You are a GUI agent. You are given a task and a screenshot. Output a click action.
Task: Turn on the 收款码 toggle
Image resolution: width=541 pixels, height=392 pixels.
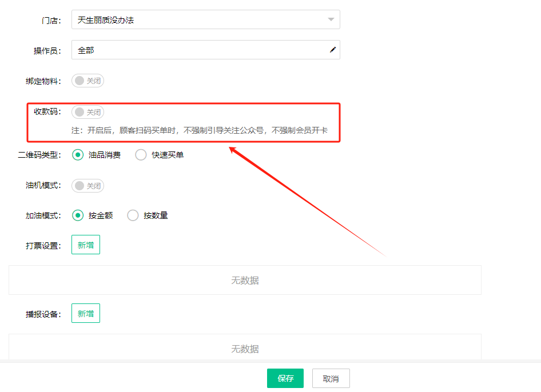(87, 112)
